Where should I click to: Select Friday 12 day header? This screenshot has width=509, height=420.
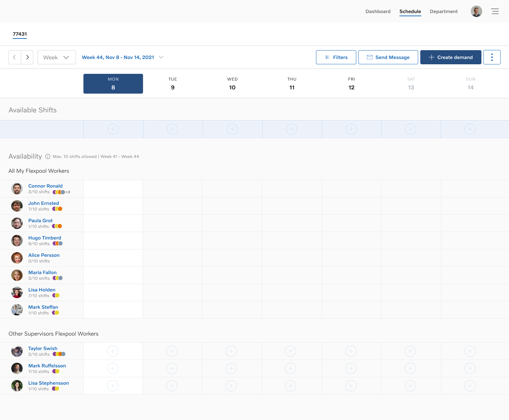tap(351, 84)
